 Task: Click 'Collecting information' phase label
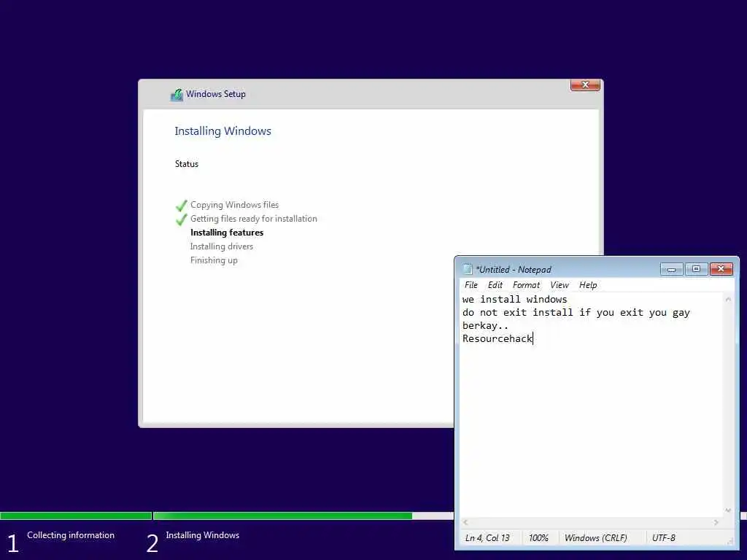point(71,535)
